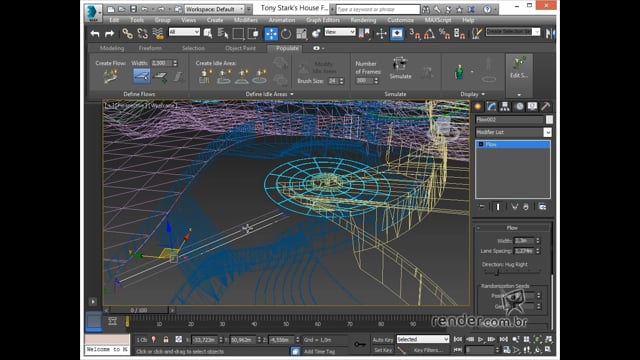Toggle the highlighted Create Flow mode button

[x=141, y=76]
